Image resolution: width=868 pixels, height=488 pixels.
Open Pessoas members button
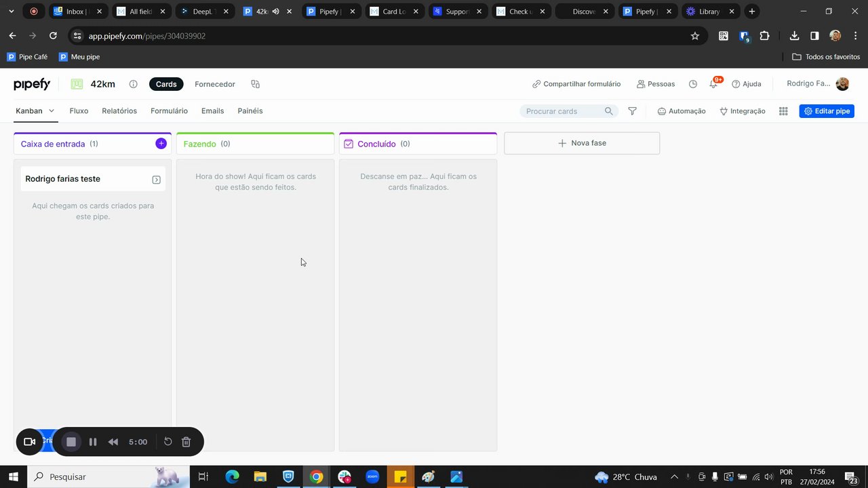click(x=656, y=84)
